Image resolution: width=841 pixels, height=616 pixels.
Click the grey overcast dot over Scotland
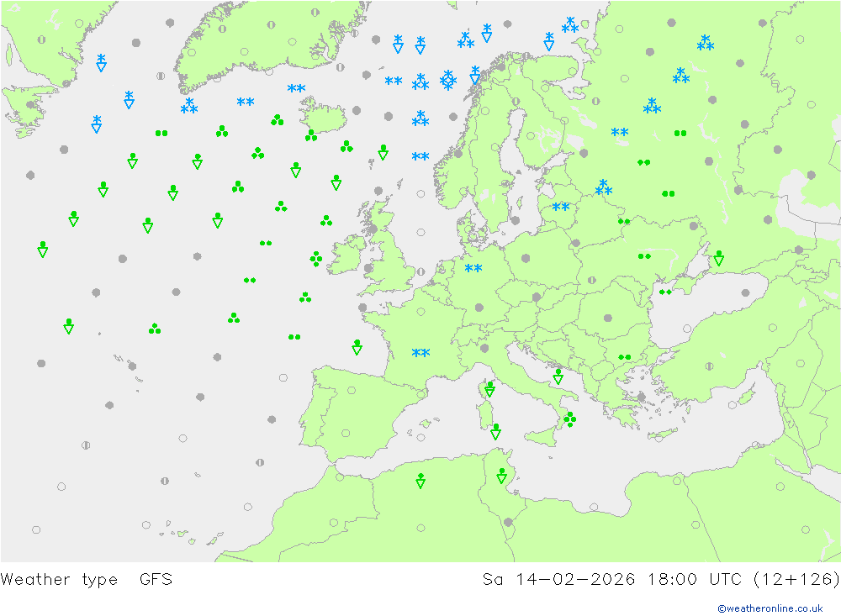373,229
